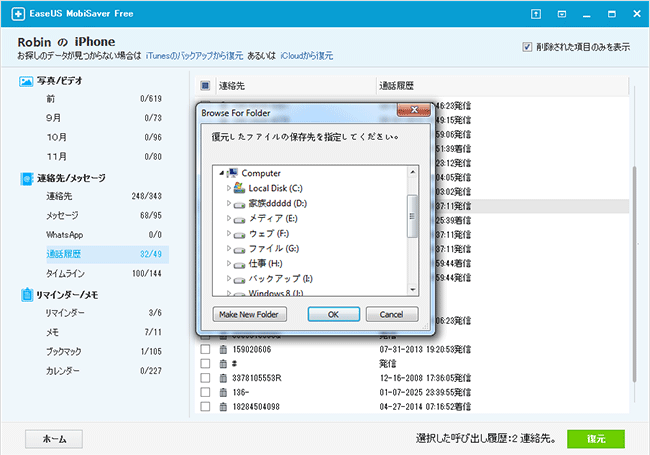Check the box for 3378105553R

click(205, 378)
